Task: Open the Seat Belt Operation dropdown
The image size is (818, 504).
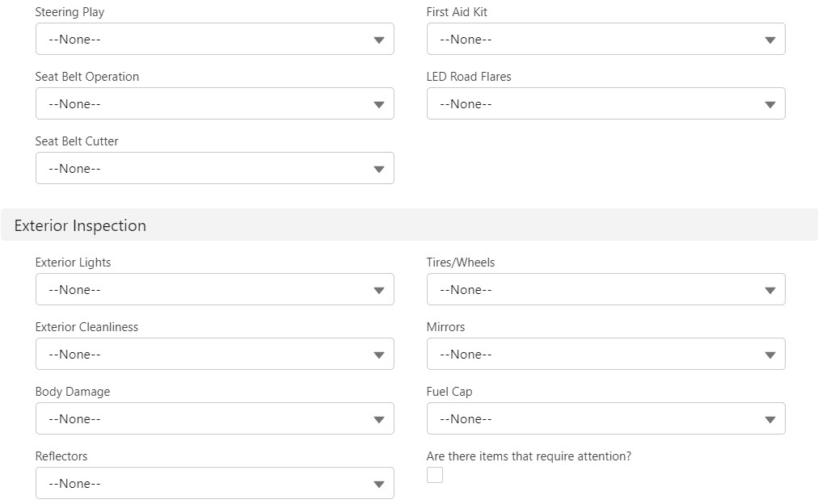Action: pyautogui.click(x=214, y=103)
